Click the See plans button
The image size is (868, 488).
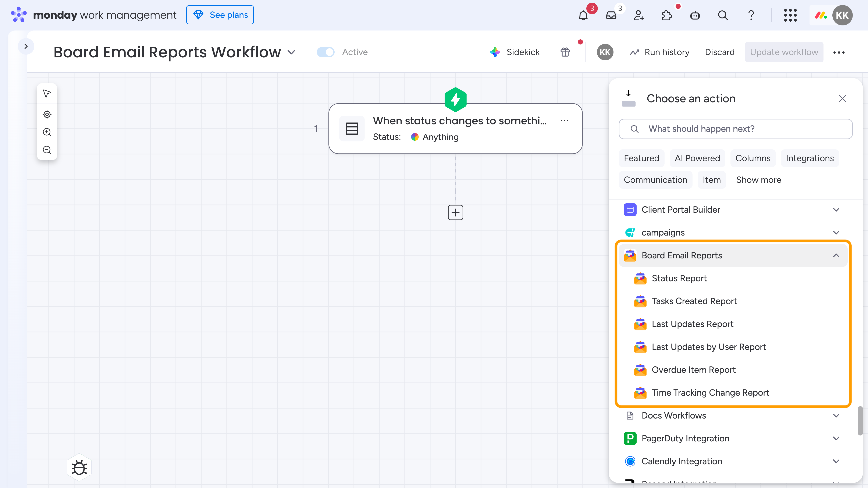pos(220,15)
